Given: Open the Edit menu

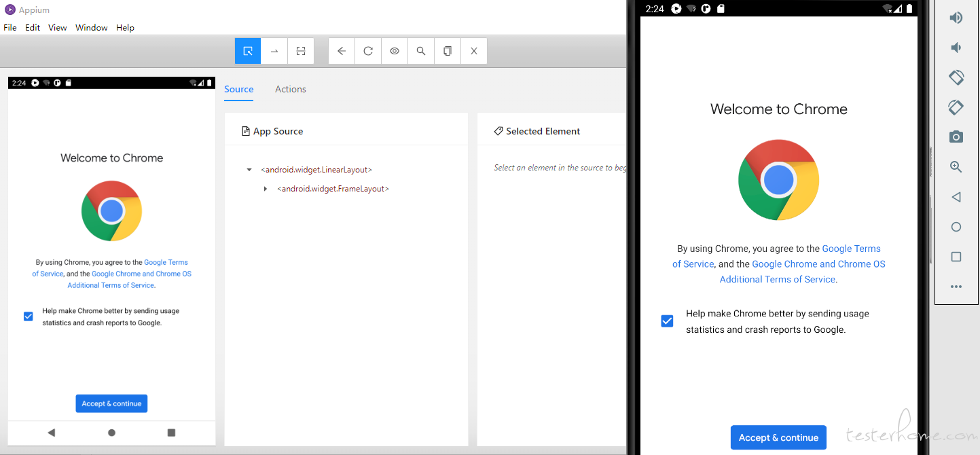Looking at the screenshot, I should pos(33,28).
